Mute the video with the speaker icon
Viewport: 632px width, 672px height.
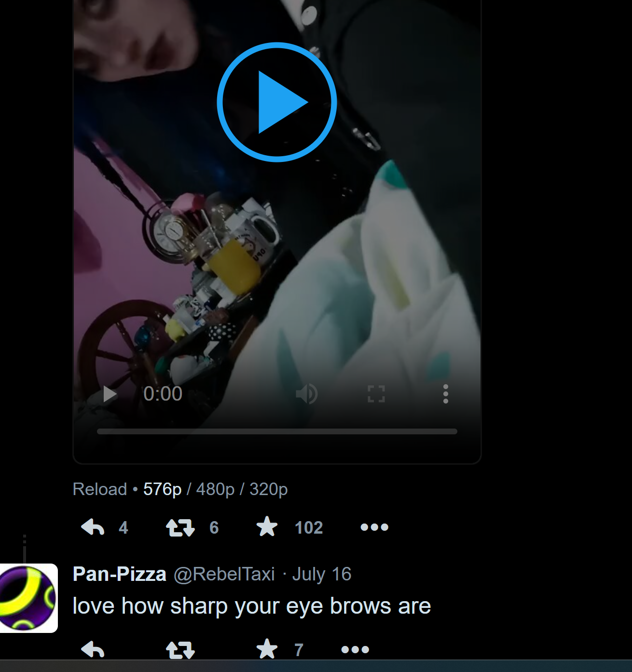pyautogui.click(x=307, y=394)
